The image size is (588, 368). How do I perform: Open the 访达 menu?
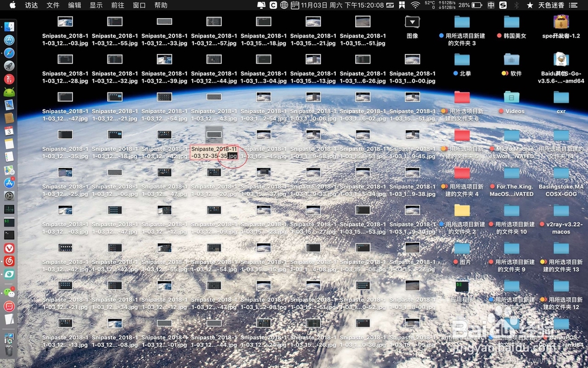[x=31, y=5]
